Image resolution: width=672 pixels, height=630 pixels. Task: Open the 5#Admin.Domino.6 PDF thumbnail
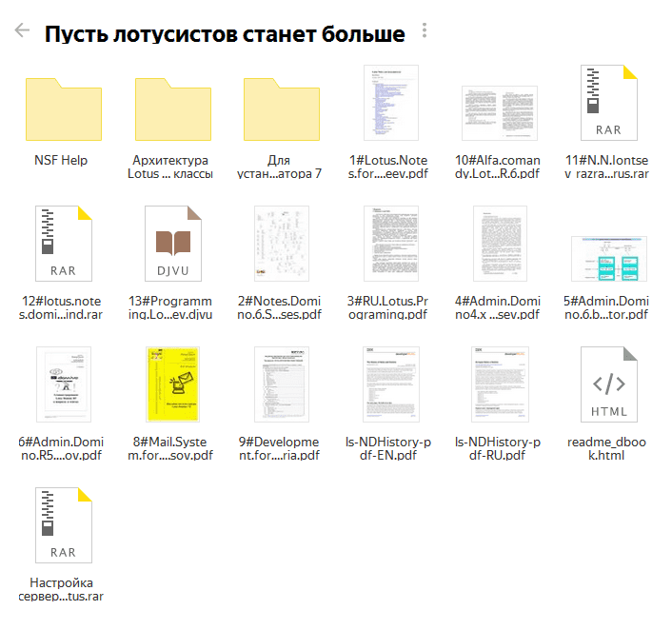click(x=608, y=257)
